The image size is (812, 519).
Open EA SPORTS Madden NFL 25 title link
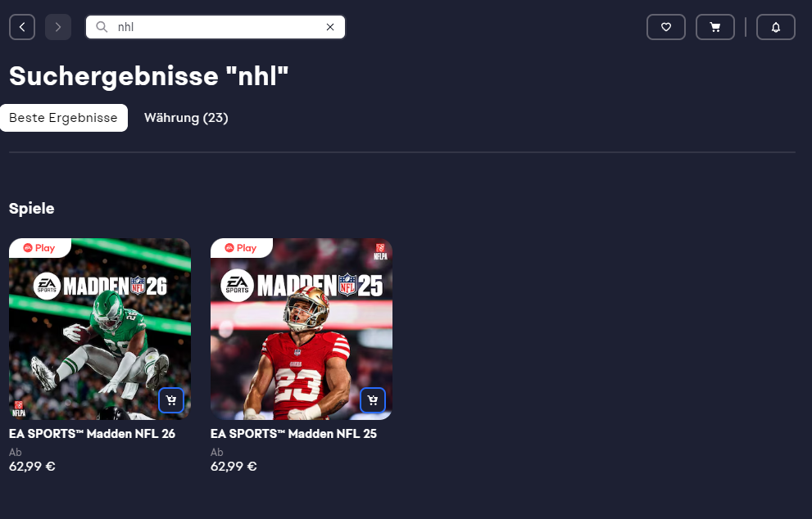point(293,434)
